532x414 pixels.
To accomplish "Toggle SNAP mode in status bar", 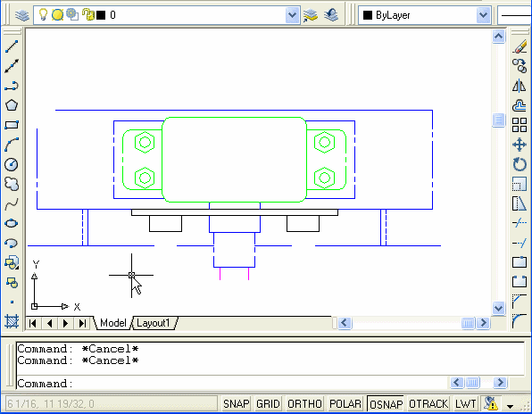I will click(237, 404).
